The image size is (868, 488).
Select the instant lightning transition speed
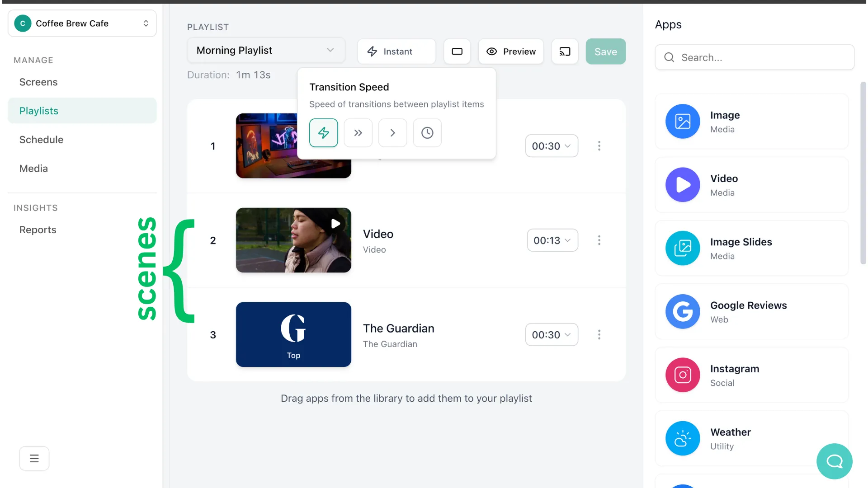click(x=323, y=133)
